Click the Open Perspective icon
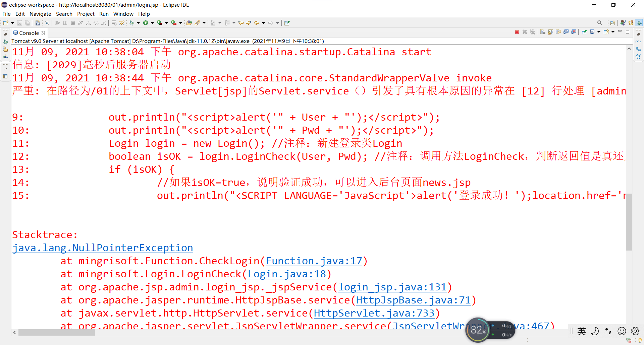The width and height of the screenshot is (644, 345). pyautogui.click(x=613, y=23)
